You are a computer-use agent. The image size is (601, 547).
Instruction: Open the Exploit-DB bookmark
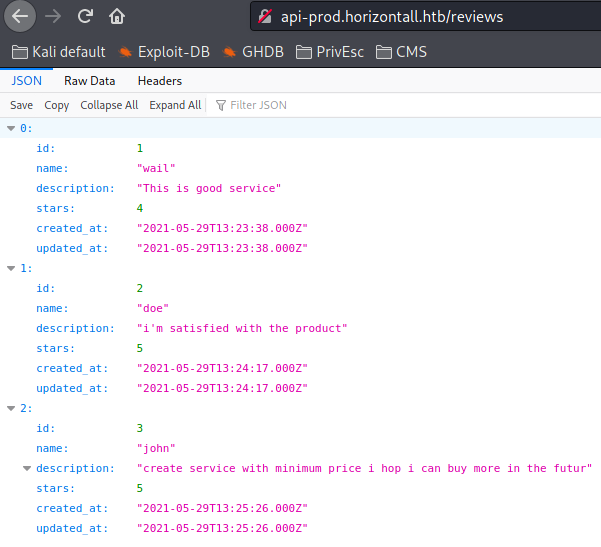pyautogui.click(x=164, y=52)
